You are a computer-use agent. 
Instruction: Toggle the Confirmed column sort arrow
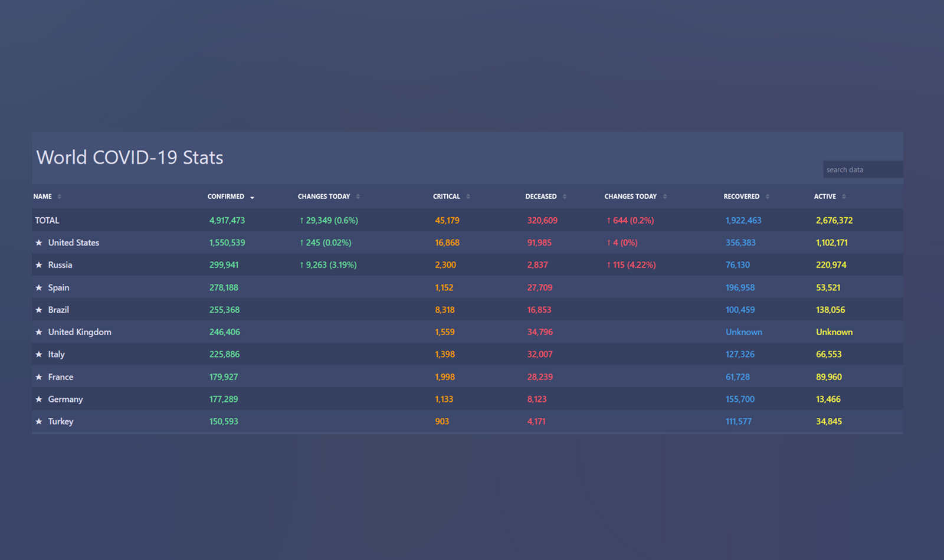252,197
